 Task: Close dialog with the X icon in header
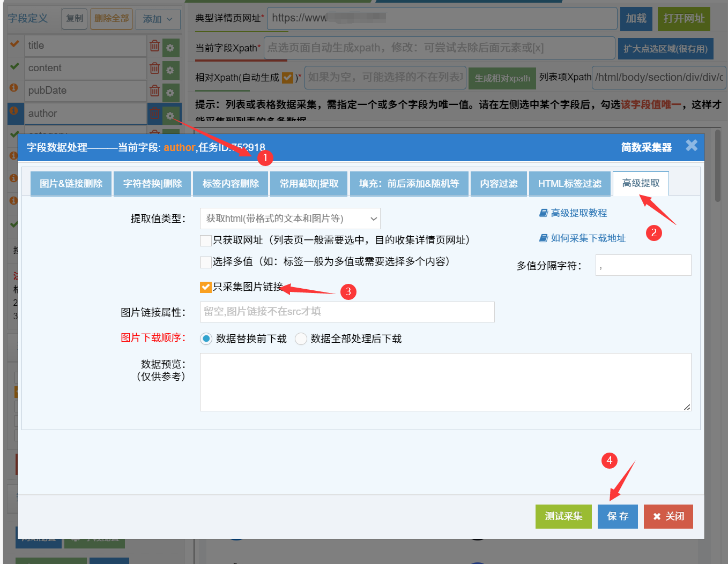[692, 145]
